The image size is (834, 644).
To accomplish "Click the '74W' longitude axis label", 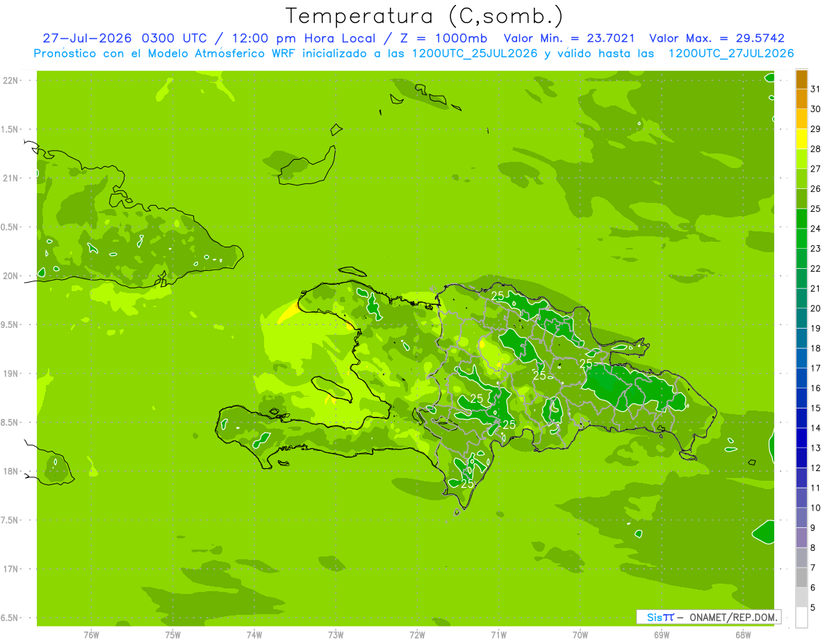I will coord(254,635).
